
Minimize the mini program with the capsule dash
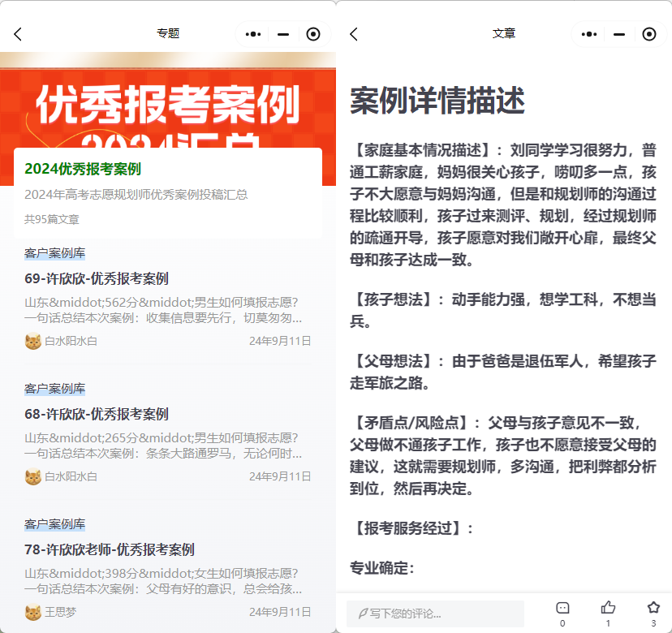(x=618, y=34)
